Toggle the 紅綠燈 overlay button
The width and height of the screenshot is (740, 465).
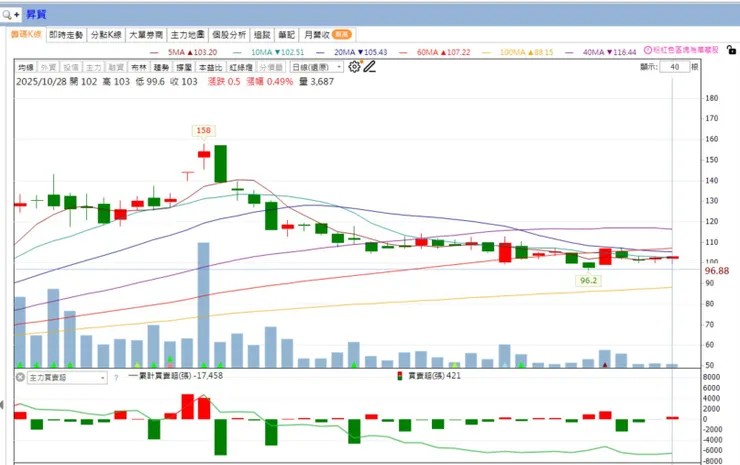[x=241, y=68]
